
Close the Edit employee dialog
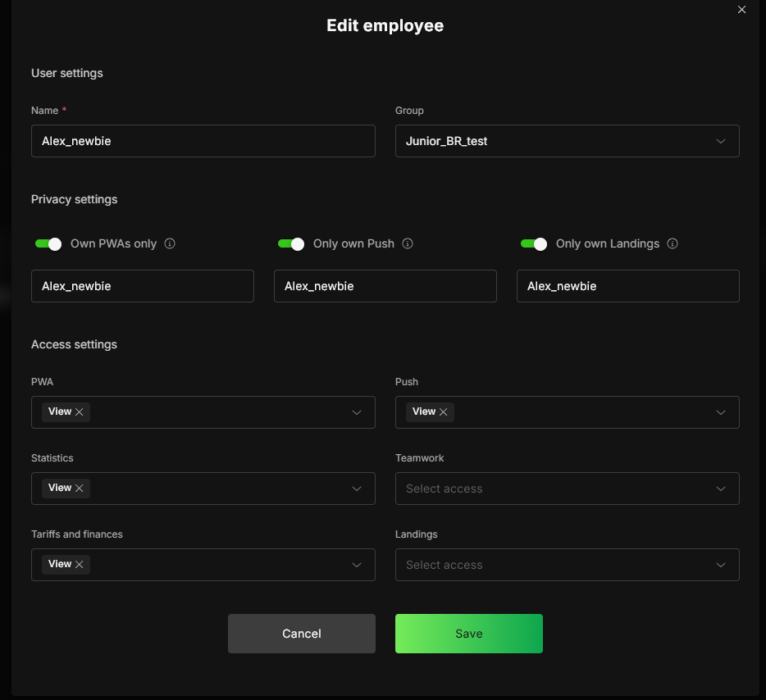[x=741, y=10]
